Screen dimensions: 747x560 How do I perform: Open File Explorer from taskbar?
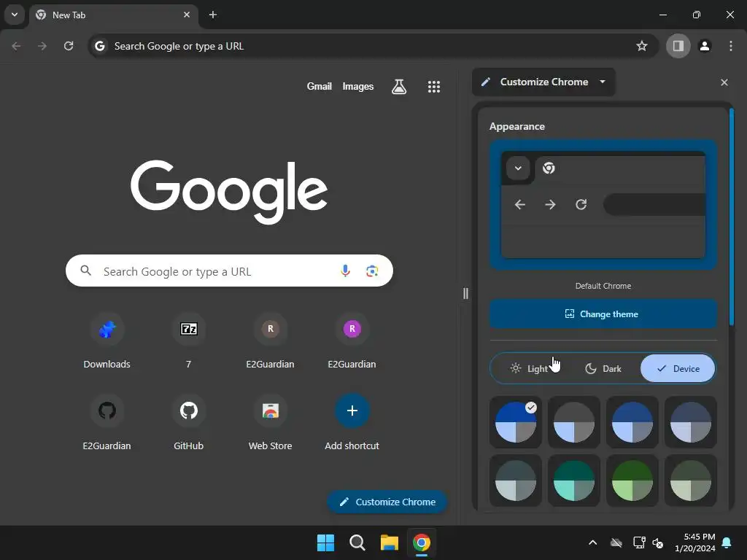click(x=390, y=542)
